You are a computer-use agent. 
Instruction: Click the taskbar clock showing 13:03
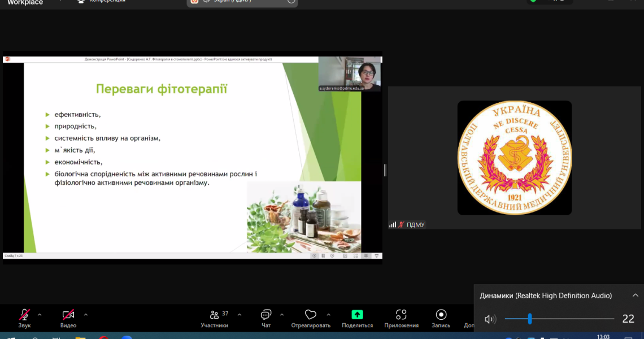point(603,337)
